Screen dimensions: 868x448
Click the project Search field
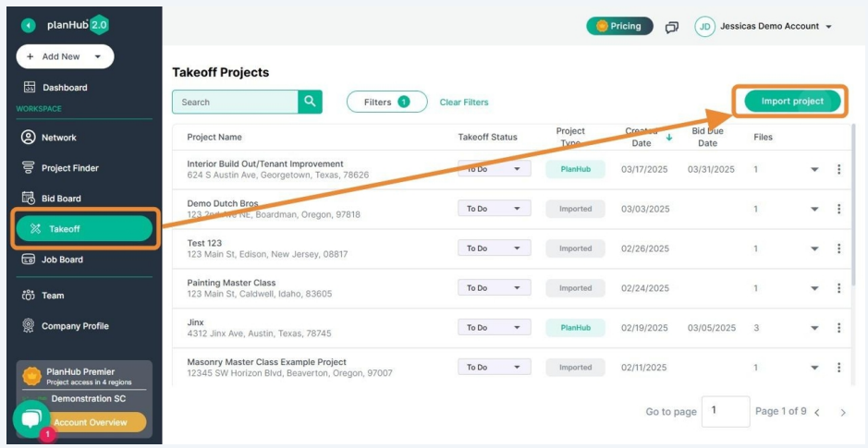pyautogui.click(x=235, y=103)
